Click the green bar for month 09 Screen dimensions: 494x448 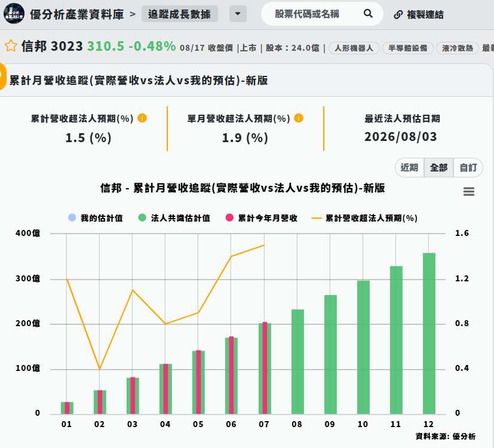coord(330,354)
